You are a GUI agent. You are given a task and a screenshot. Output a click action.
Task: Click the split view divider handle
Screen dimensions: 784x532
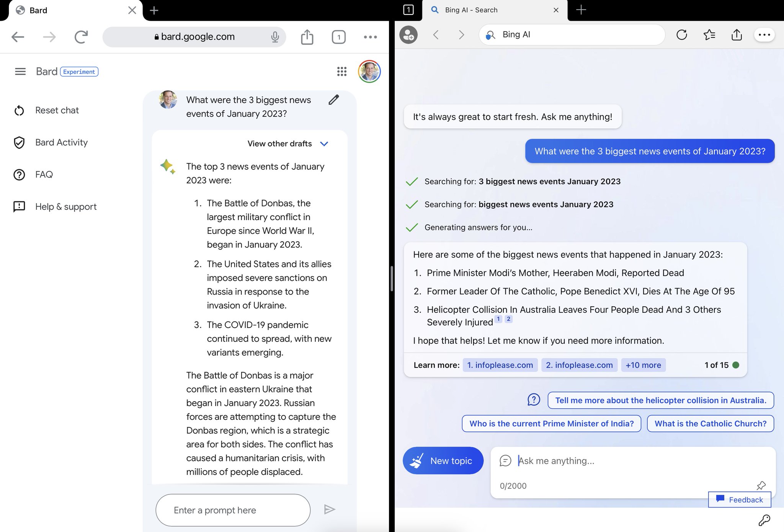392,279
